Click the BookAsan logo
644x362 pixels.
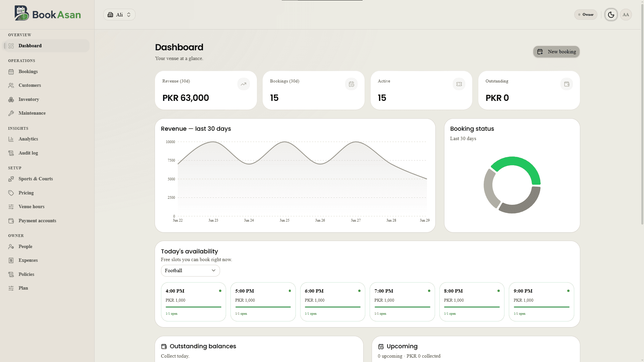coord(47,14)
